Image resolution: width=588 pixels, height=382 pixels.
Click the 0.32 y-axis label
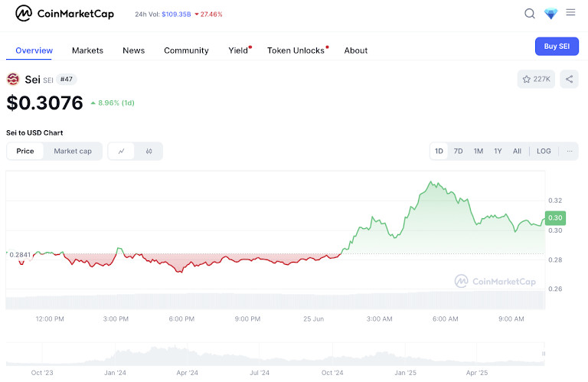tap(555, 201)
